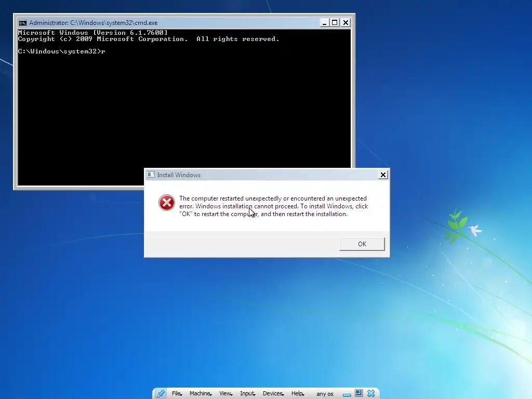Screen dimensions: 532x399
Task: Click the cmd.exe window title text
Action: coord(94,23)
